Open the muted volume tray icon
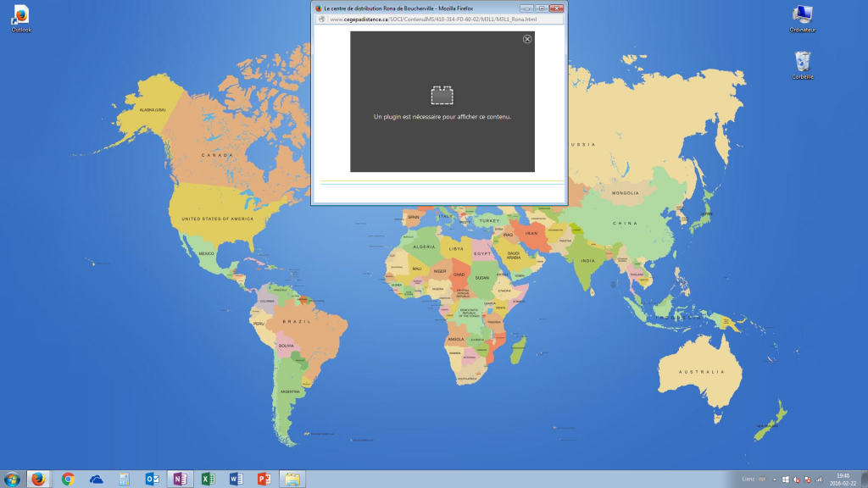Image resolution: width=868 pixels, height=488 pixels. pyautogui.click(x=797, y=480)
